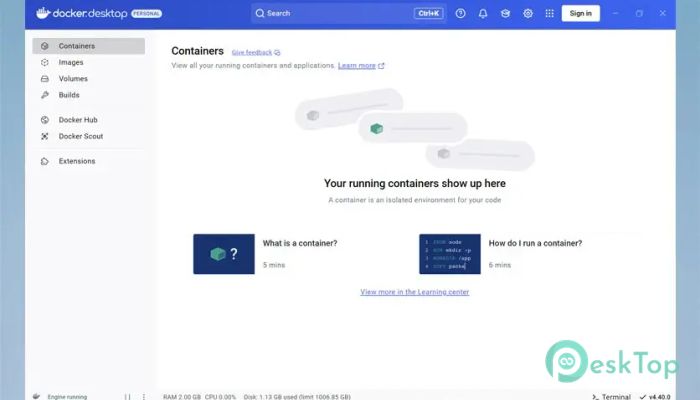The image size is (700, 400).
Task: Click the 6 mins duration label
Action: click(x=500, y=265)
